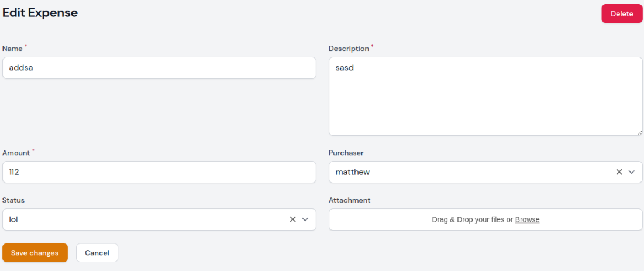Click the Name field label

[12, 49]
